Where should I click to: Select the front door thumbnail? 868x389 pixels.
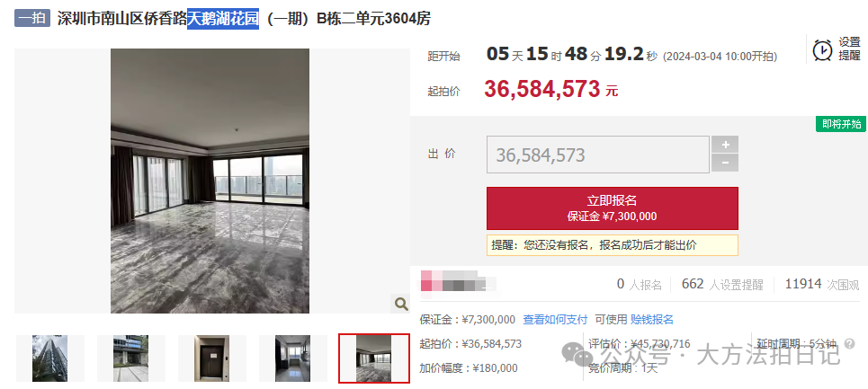[211, 358]
